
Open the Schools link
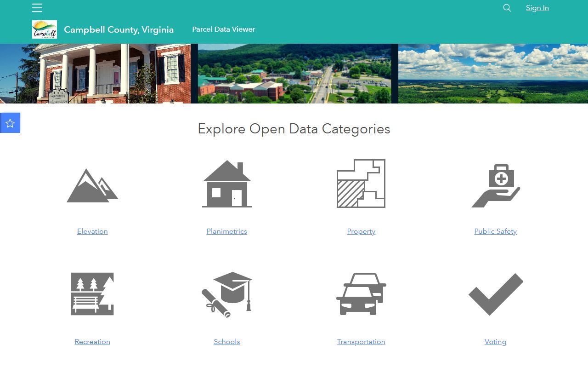click(x=227, y=342)
